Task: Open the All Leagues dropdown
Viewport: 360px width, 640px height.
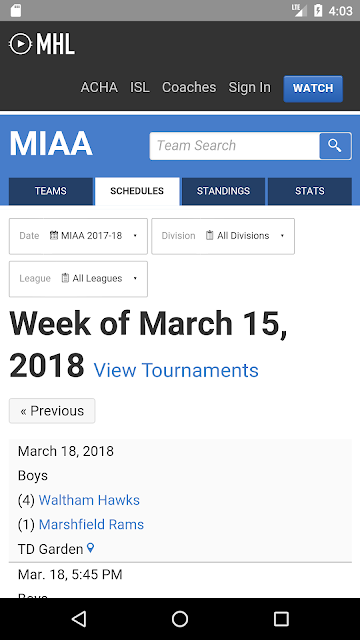Action: [x=78, y=279]
